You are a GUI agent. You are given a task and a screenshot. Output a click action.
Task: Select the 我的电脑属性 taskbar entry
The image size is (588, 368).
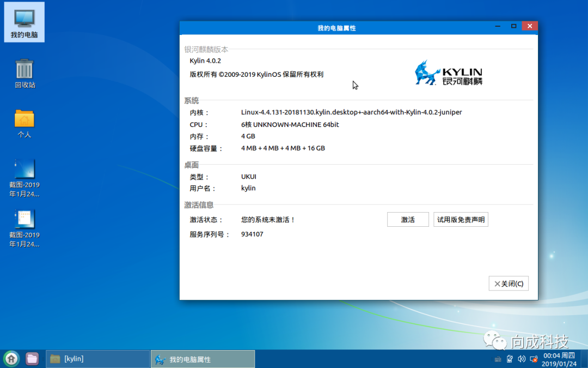click(201, 359)
